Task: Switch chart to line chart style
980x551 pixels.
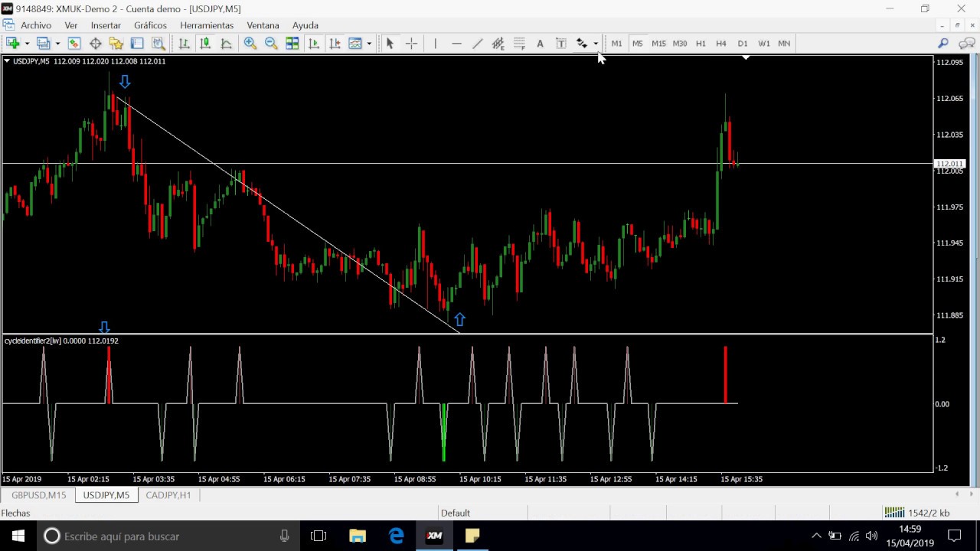Action: (226, 44)
